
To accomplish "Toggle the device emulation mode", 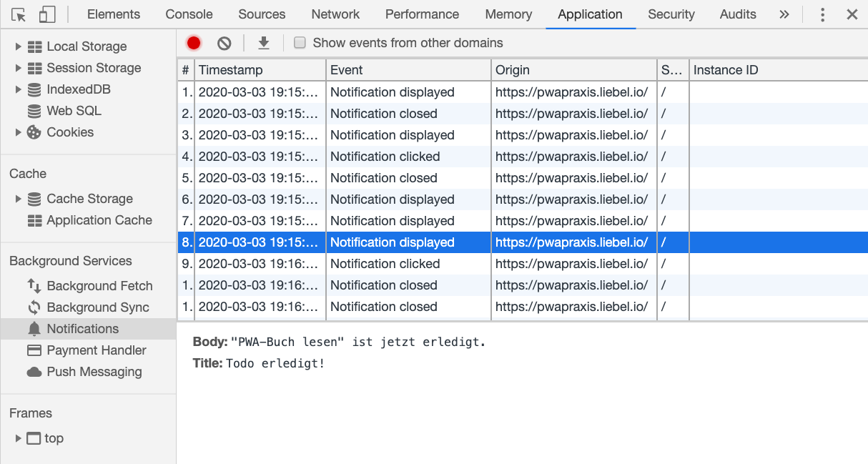I will tap(47, 14).
